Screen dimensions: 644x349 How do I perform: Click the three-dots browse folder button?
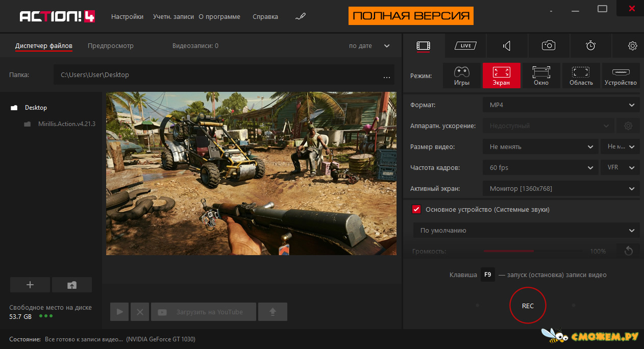[387, 78]
